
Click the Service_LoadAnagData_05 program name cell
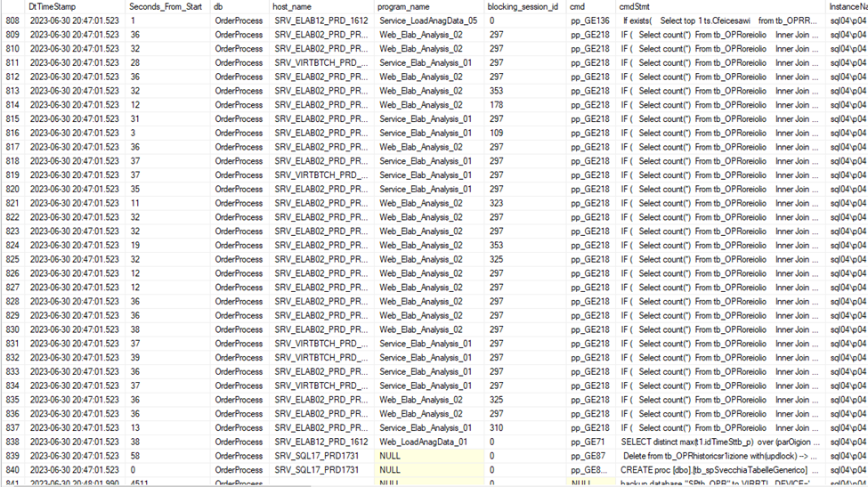(428, 20)
